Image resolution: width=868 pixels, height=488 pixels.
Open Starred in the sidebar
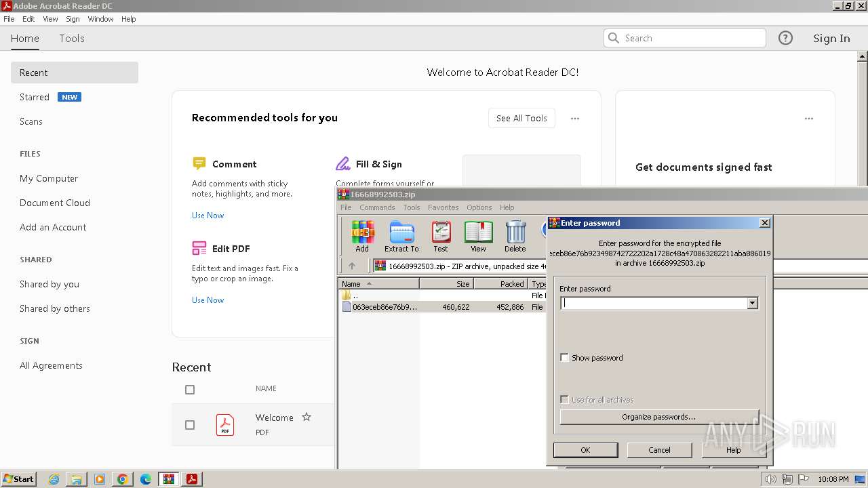point(35,97)
